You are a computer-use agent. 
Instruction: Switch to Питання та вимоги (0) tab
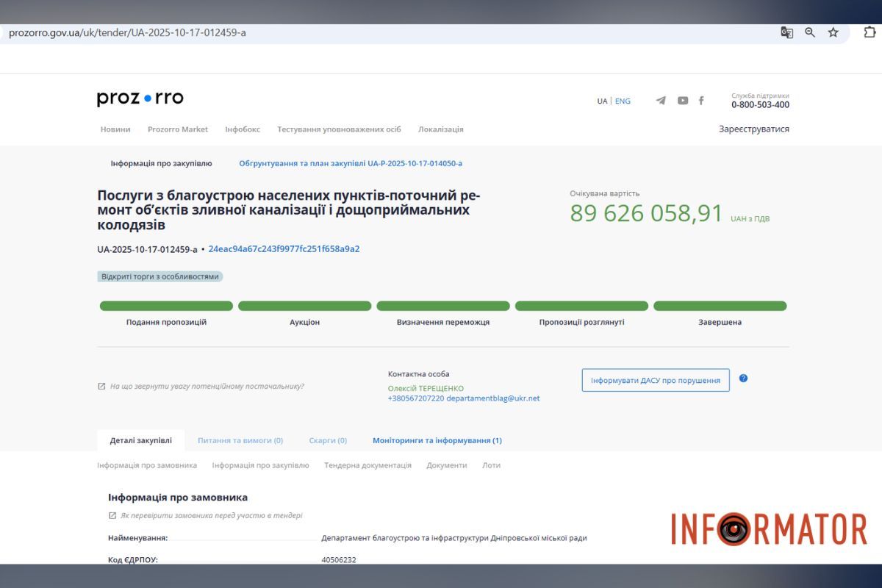(x=240, y=441)
